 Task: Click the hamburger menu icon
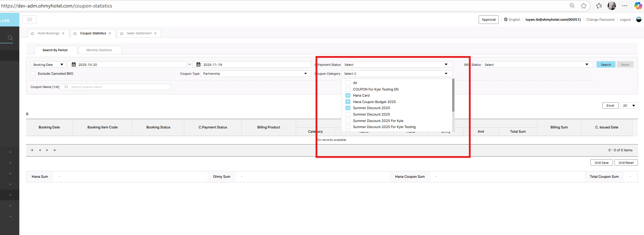[30, 20]
